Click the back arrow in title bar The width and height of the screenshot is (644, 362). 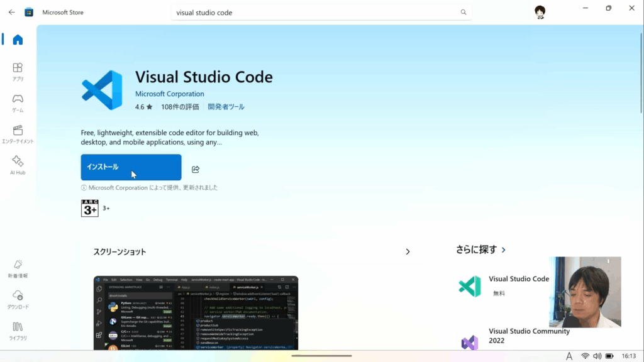[x=11, y=12]
